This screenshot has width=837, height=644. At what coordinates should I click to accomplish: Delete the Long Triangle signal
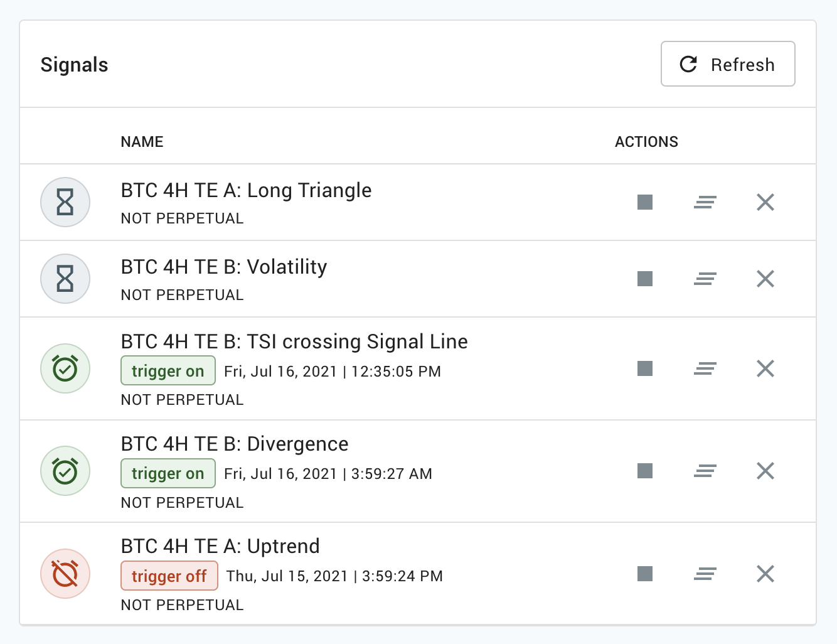(765, 202)
